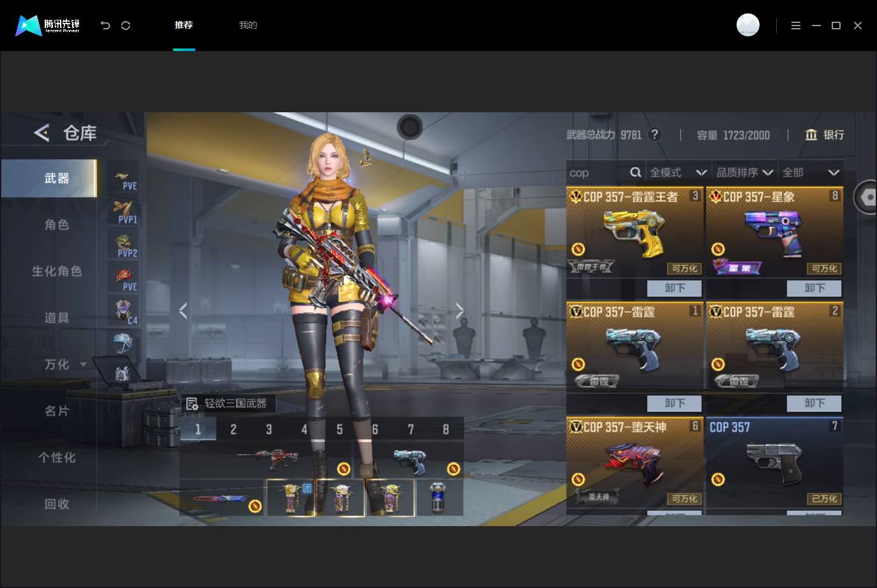Viewport: 877px width, 588px height.
Task: Click the search magnifier icon
Action: (x=635, y=172)
